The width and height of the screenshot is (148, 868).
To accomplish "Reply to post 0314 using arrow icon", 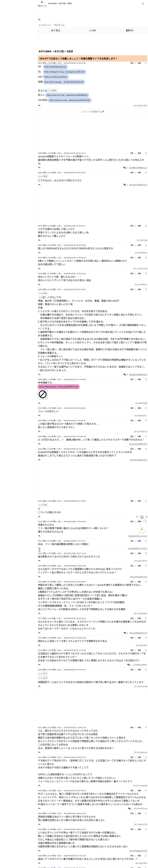I will coord(39,561).
